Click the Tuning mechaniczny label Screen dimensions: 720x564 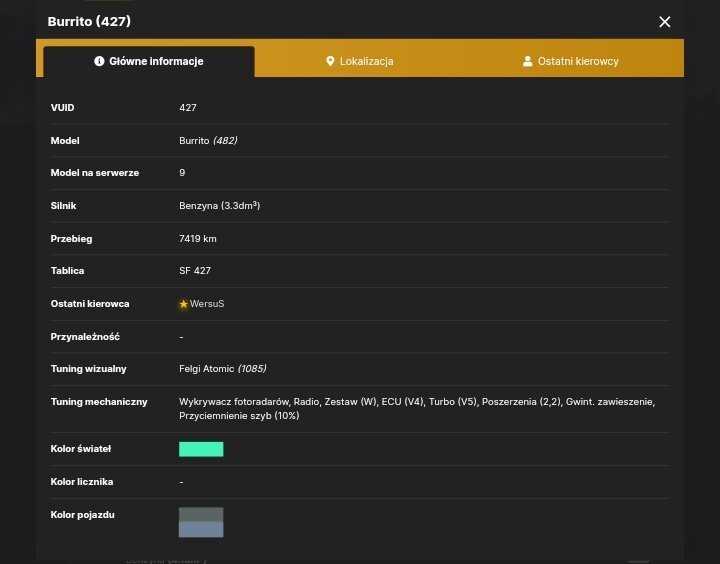(99, 402)
